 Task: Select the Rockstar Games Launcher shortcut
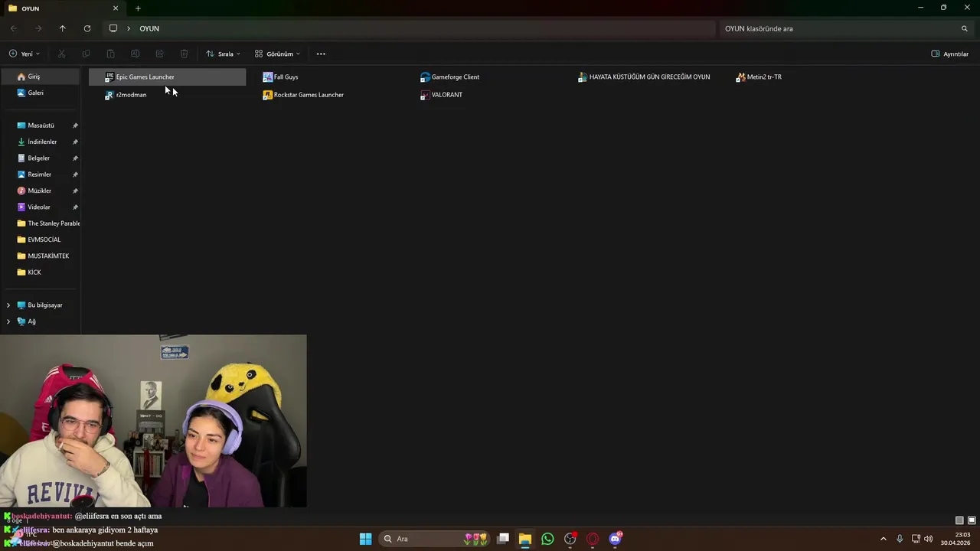[x=303, y=95]
